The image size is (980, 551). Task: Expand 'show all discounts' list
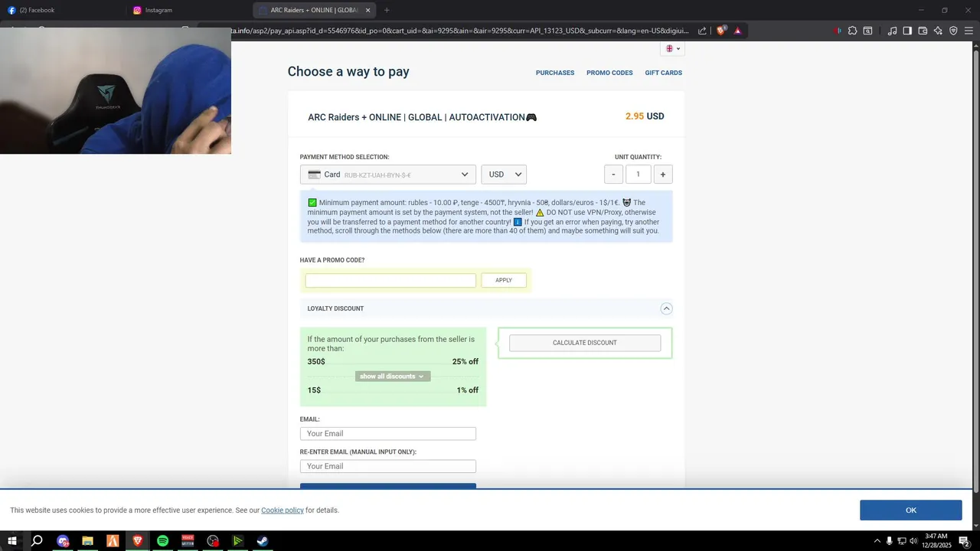[x=393, y=377]
